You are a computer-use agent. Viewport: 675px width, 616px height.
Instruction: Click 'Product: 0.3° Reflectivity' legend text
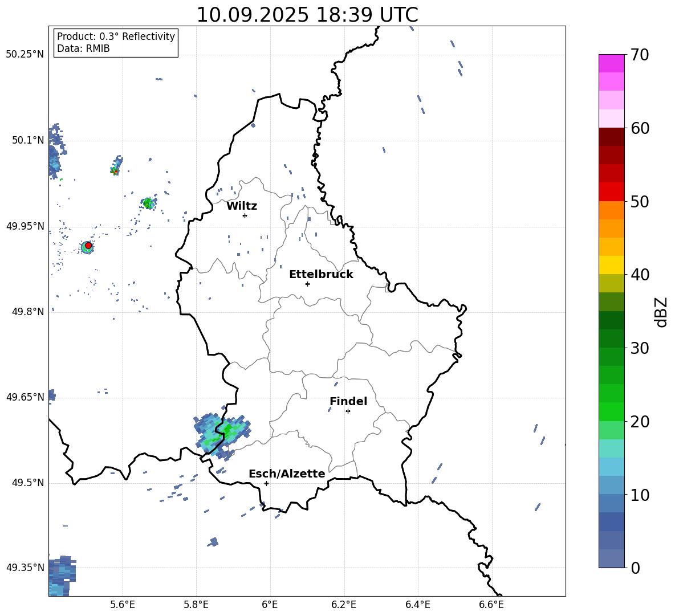click(x=116, y=36)
